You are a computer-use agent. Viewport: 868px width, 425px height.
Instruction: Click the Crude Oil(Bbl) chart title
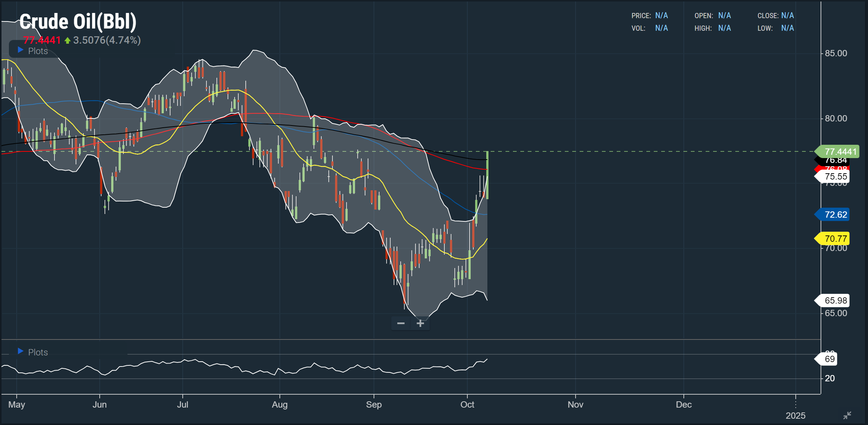(78, 21)
